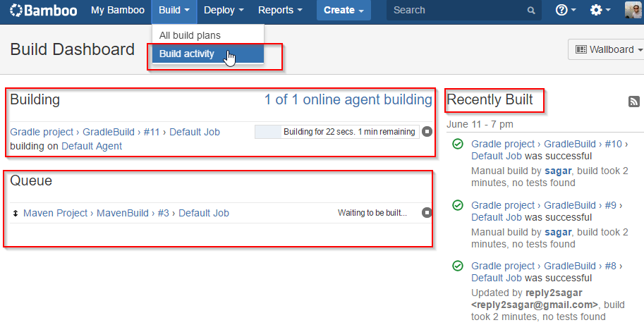Viewport: 644px width, 325px height.
Task: Open the Deploy dropdown menu
Action: 224,11
